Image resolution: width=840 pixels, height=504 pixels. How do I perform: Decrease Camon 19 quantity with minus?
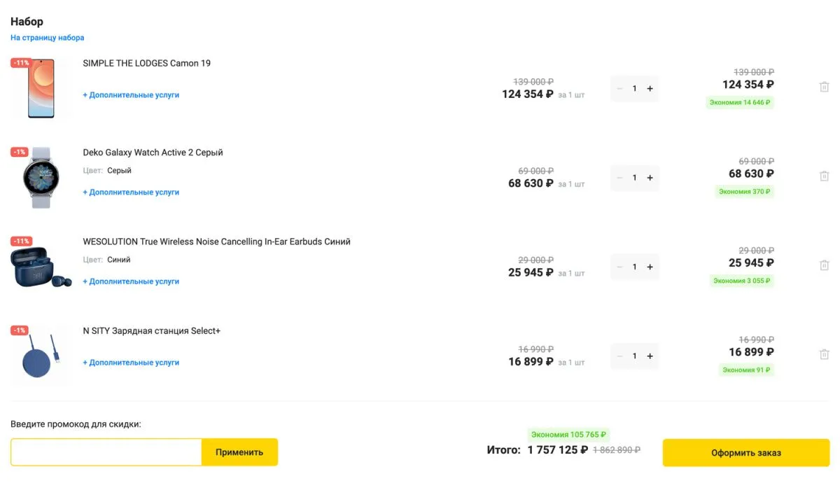tap(619, 89)
